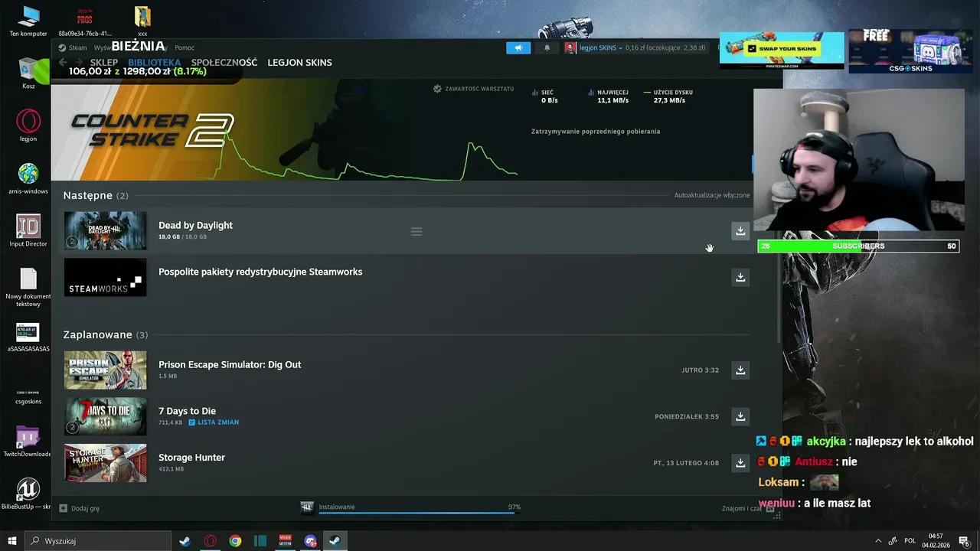Open the csgoskins desktop shortcut
980x551 pixels.
pyautogui.click(x=28, y=394)
